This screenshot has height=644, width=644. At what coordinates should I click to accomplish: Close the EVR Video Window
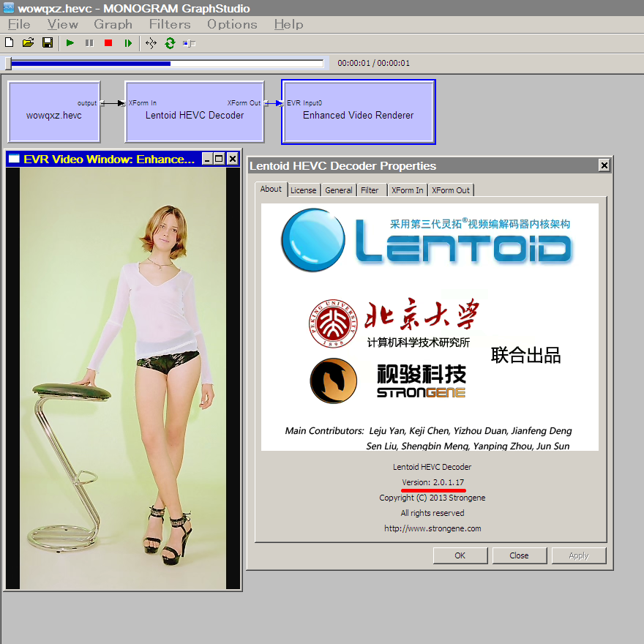(233, 159)
